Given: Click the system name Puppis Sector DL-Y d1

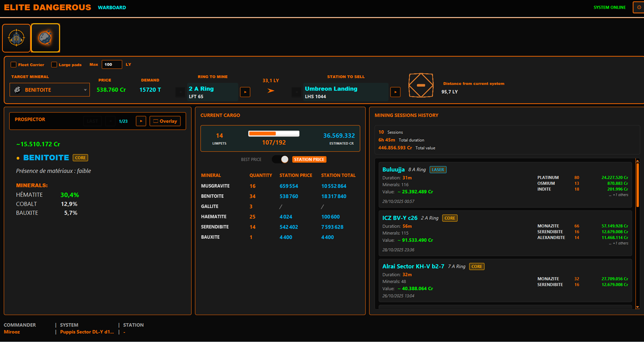Looking at the screenshot, I should click(87, 332).
